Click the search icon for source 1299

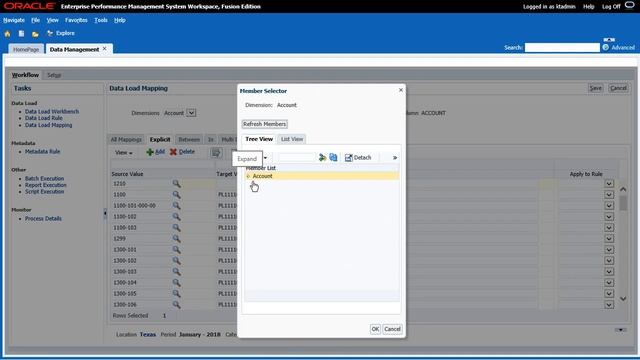point(176,239)
